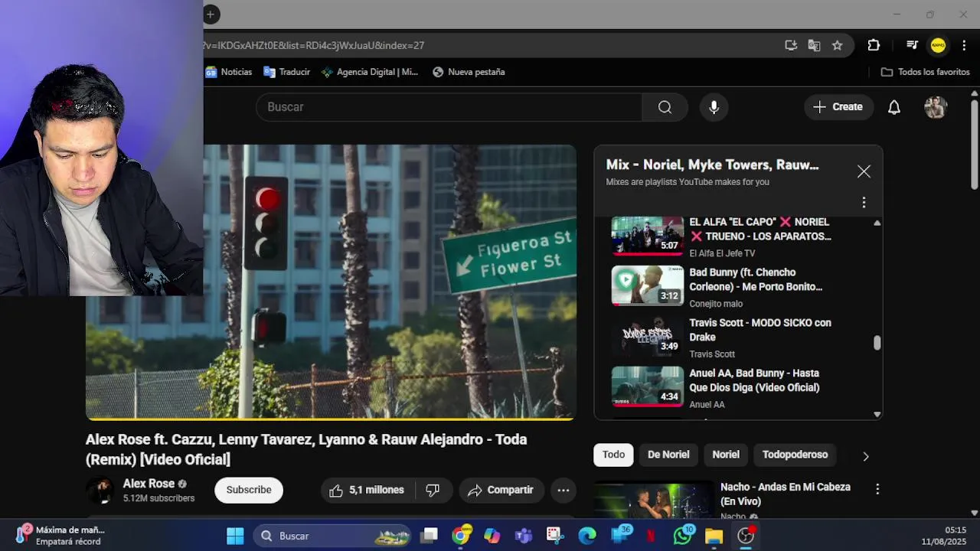
Task: Open Agencia Digital bookmark
Action: click(x=370, y=72)
